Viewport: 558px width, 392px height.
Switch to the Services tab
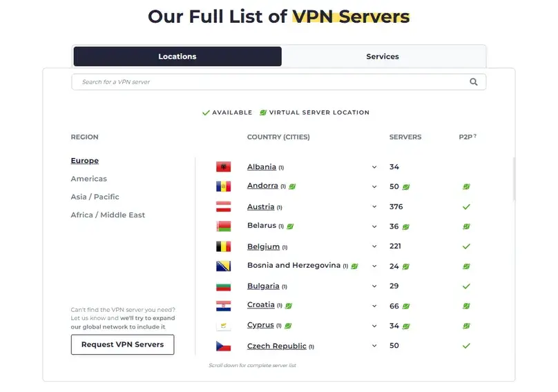coord(383,56)
